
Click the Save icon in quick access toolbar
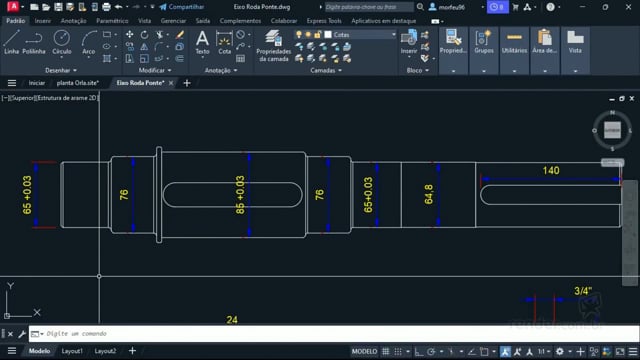pyautogui.click(x=58, y=7)
